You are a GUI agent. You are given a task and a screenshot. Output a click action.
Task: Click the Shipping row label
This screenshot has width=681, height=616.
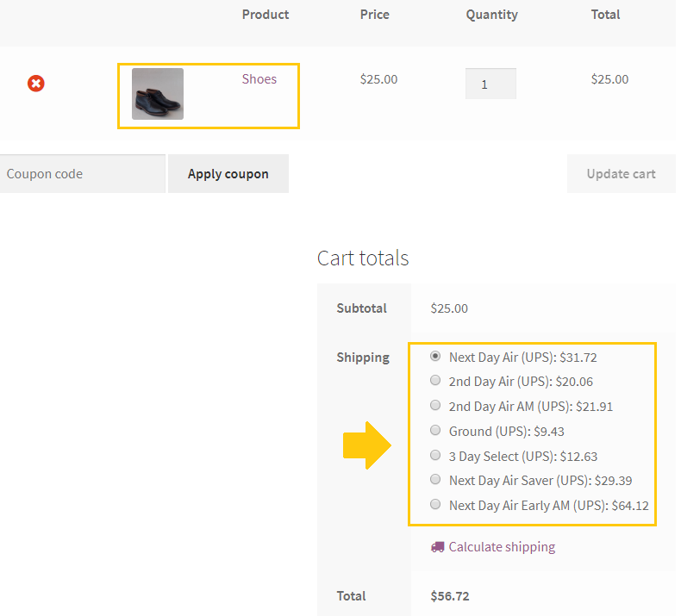point(363,358)
